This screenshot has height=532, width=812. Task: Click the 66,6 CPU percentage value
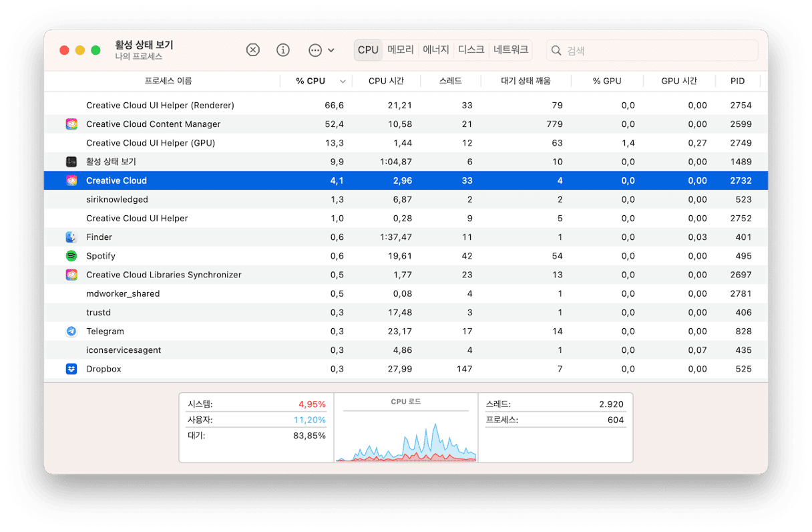335,106
